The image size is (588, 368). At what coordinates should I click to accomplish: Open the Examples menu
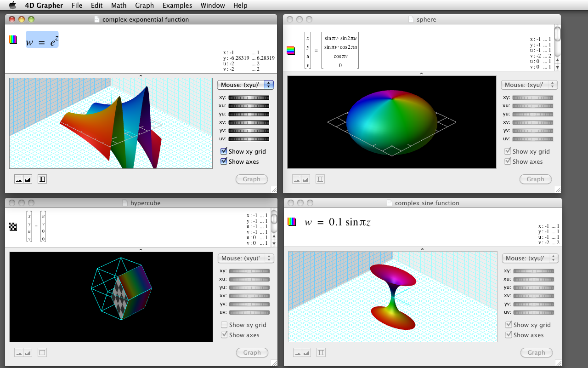[177, 6]
